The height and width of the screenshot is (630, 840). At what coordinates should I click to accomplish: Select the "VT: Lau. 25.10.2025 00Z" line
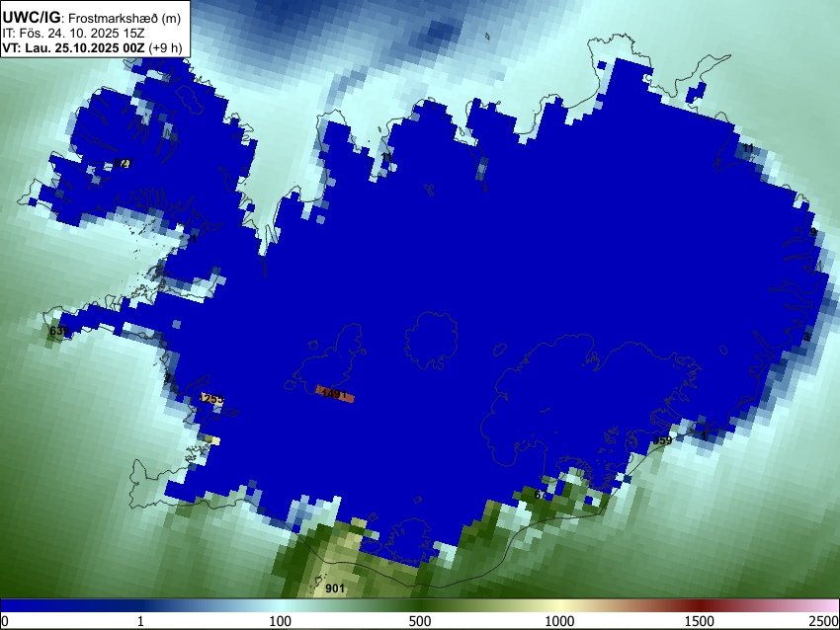pyautogui.click(x=73, y=47)
